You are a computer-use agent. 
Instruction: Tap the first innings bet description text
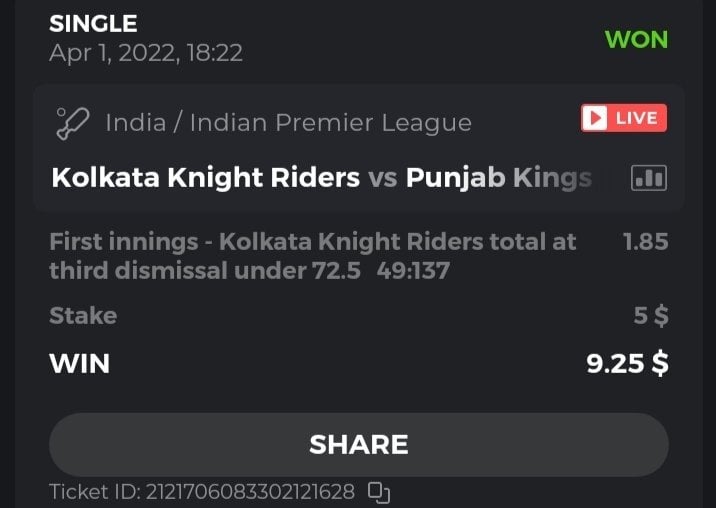pyautogui.click(x=312, y=241)
